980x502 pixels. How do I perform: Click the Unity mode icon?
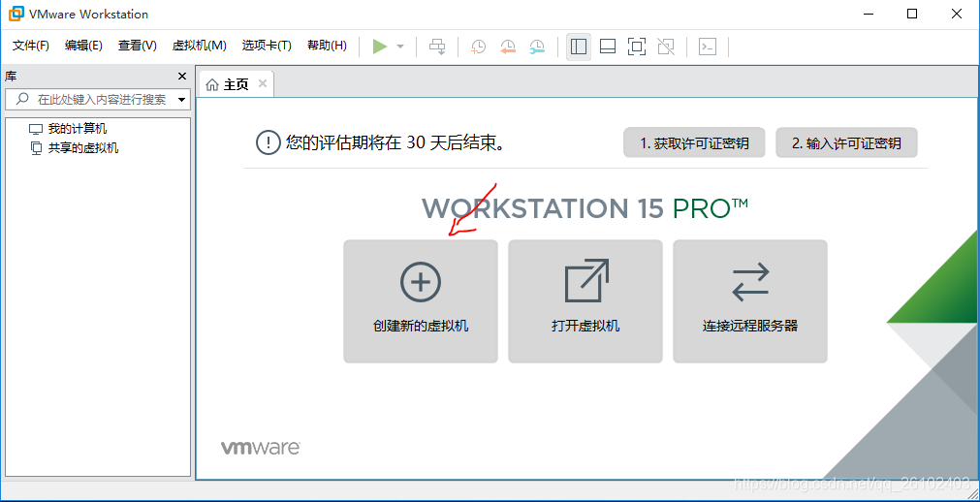666,47
